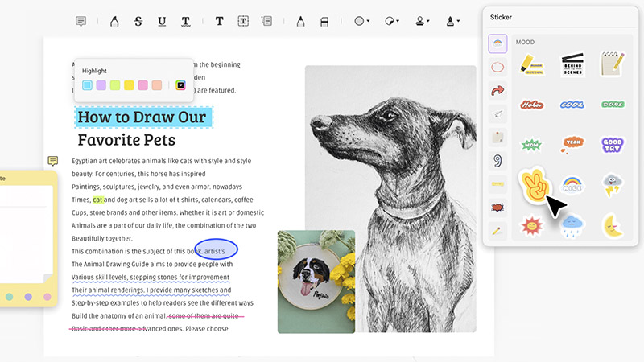This screenshot has width=644, height=362.
Task: Click the yellow-highlighted word cat
Action: tap(97, 200)
